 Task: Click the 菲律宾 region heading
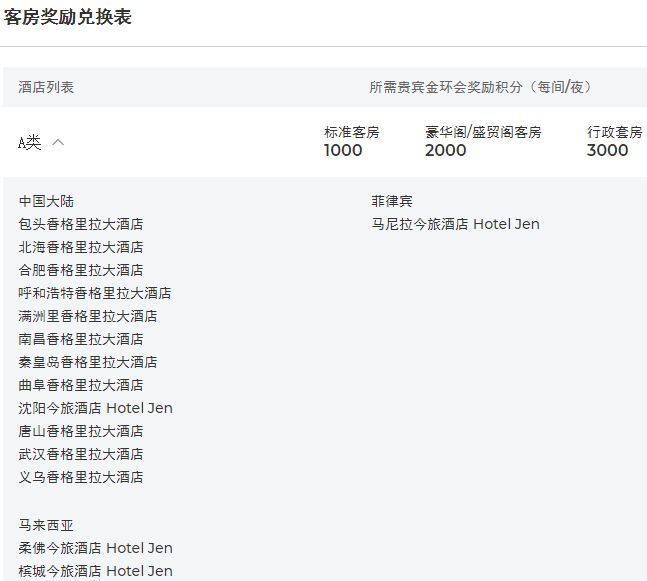coord(392,201)
